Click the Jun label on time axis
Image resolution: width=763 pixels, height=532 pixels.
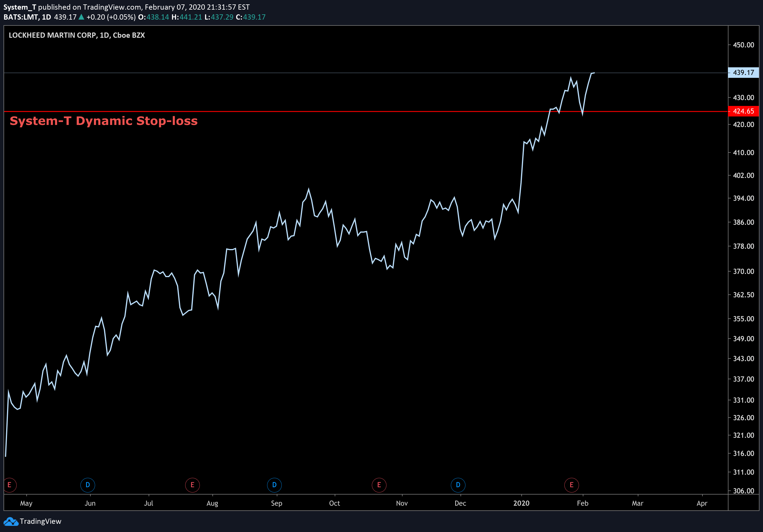pyautogui.click(x=90, y=503)
